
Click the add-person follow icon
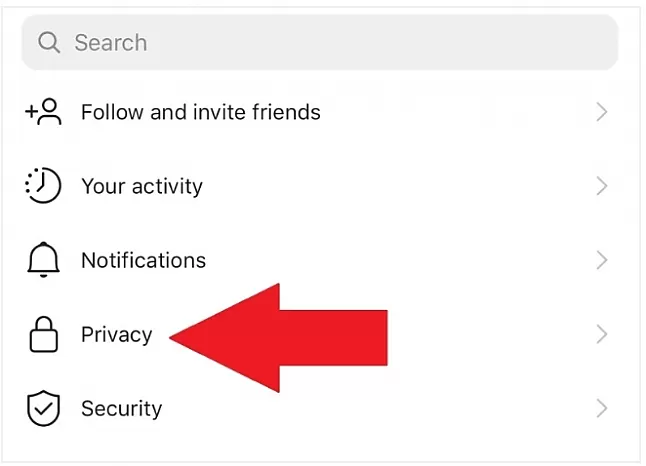coord(43,112)
